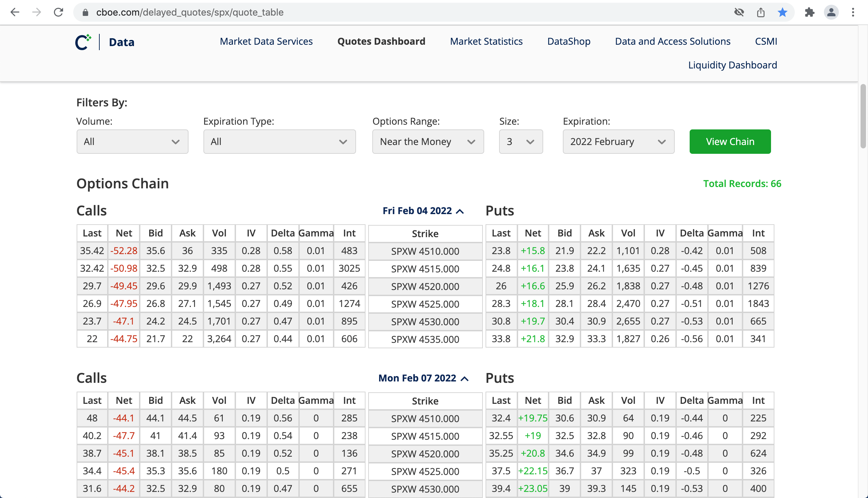The height and width of the screenshot is (498, 868).
Task: Click the bookmark star icon
Action: coord(783,12)
